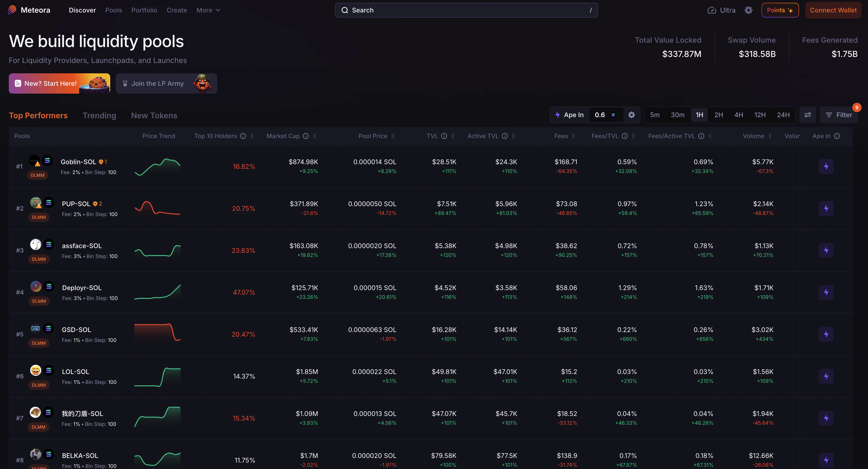Select the 12H timeframe
This screenshot has width=868, height=469.
(x=760, y=115)
